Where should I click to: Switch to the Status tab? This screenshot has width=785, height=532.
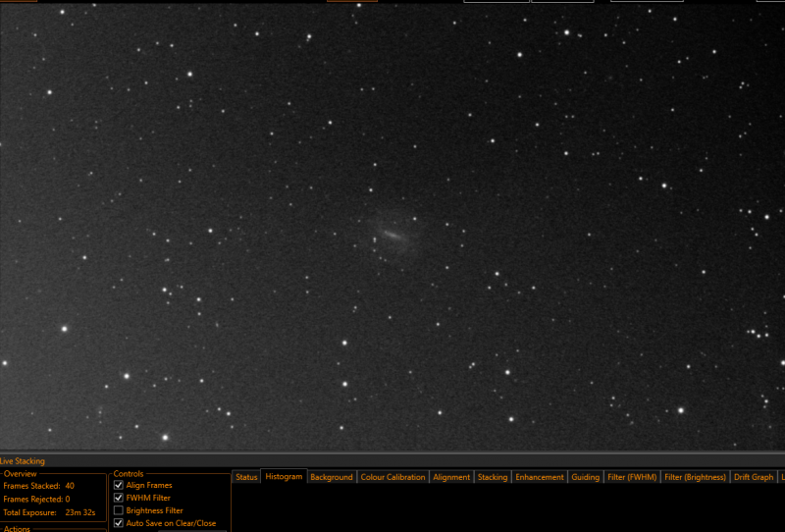click(246, 477)
